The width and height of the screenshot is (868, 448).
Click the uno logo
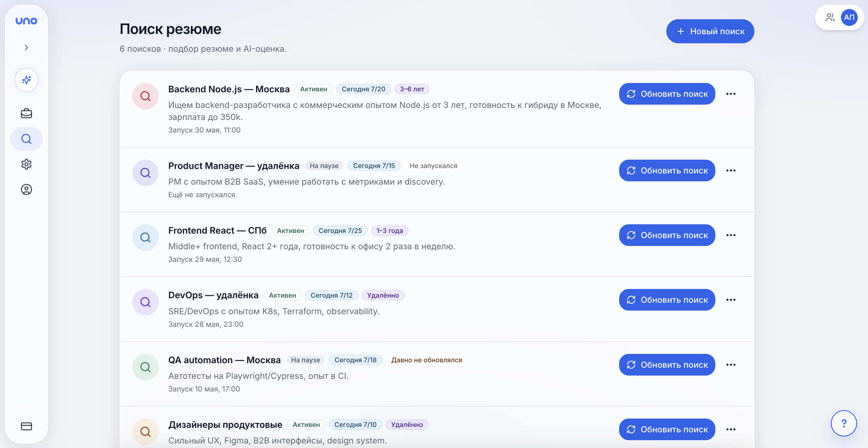pyautogui.click(x=26, y=21)
